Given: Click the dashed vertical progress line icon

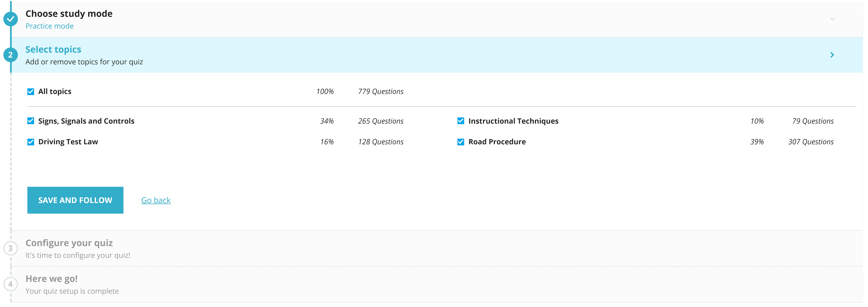Looking at the screenshot, I should (x=10, y=166).
